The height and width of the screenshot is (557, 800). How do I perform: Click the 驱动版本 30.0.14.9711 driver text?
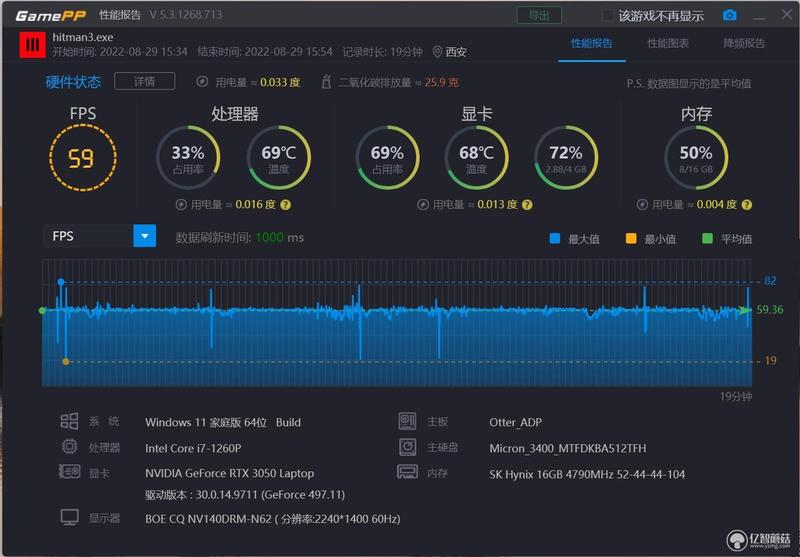245,494
